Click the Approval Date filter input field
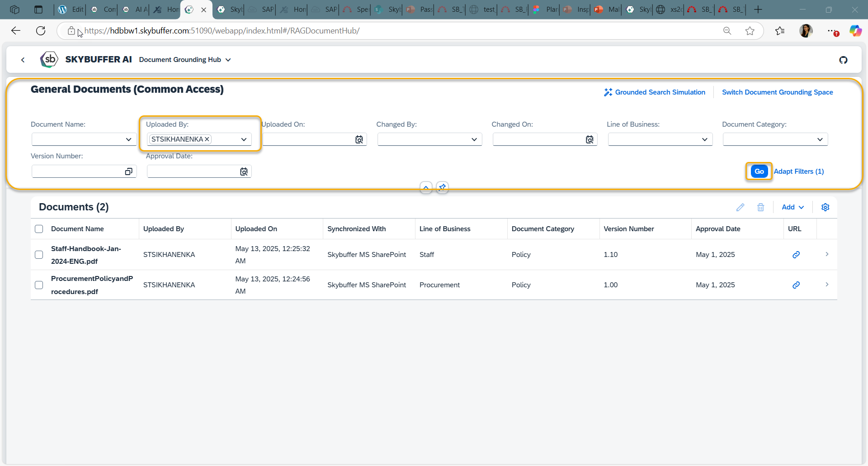The width and height of the screenshot is (868, 466). click(x=192, y=171)
